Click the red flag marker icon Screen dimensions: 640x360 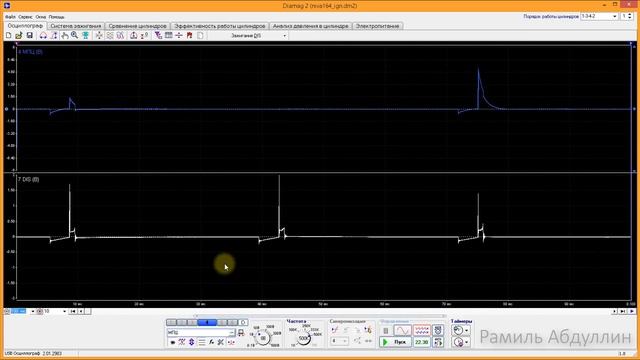click(189, 36)
